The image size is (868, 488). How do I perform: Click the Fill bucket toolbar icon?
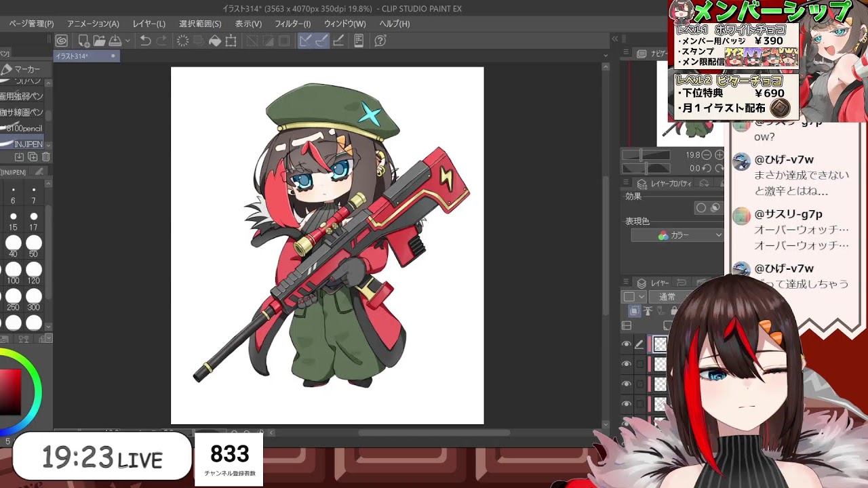[215, 41]
